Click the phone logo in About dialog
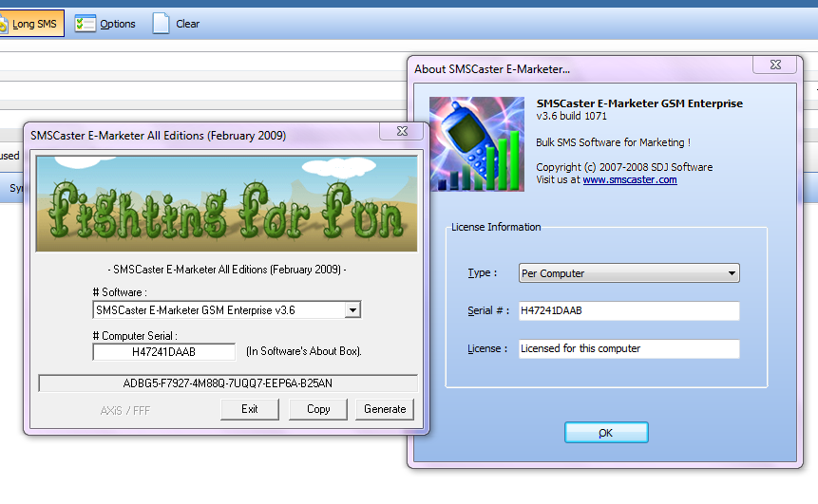The width and height of the screenshot is (818, 504). tap(477, 144)
